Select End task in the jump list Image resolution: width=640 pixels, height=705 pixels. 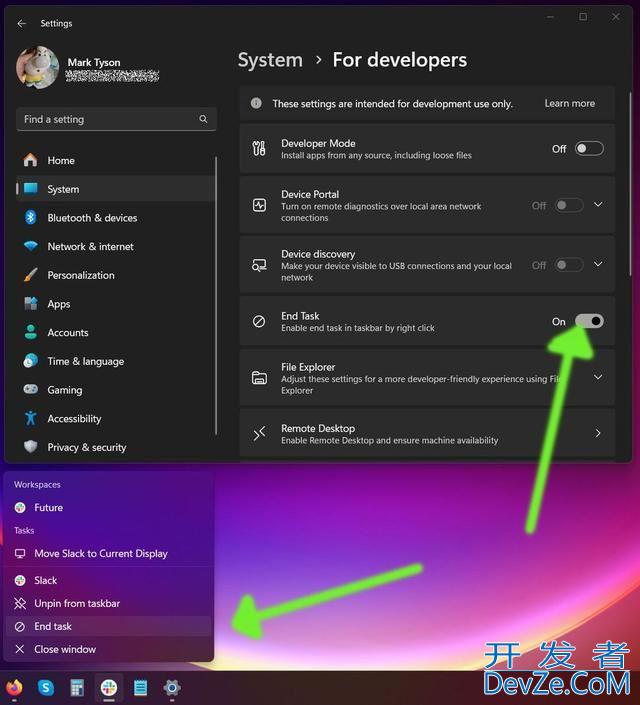pyautogui.click(x=108, y=626)
